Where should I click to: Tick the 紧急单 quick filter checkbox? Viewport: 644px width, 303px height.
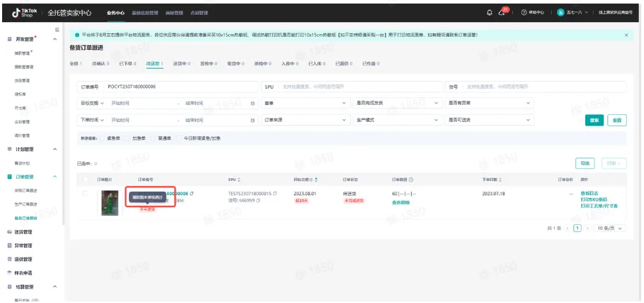(x=102, y=138)
